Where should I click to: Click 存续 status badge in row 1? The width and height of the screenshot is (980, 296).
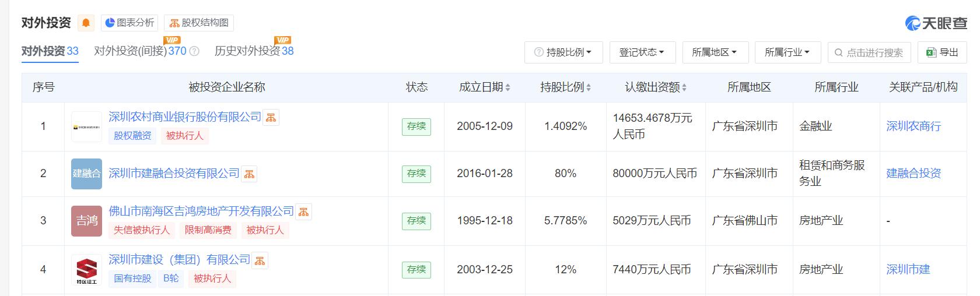pos(416,126)
